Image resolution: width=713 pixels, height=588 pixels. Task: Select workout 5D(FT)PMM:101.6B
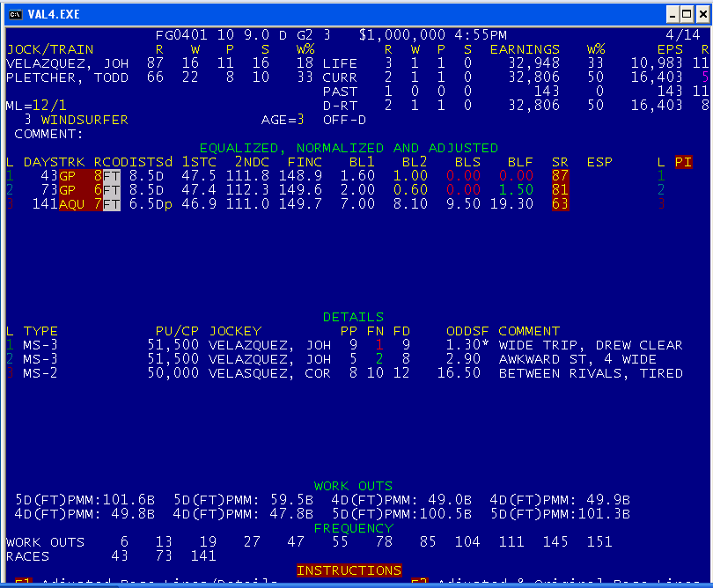(85, 500)
